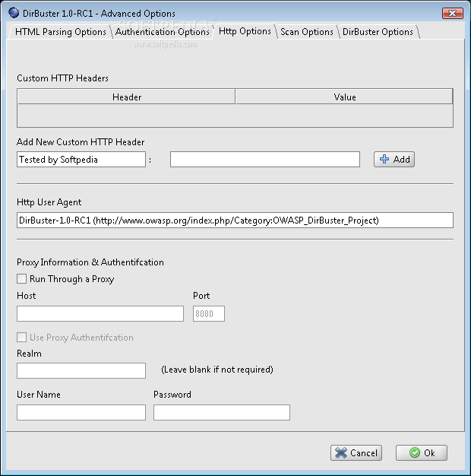Click Proxy Information & Authentifcation heading
Image resolution: width=471 pixels, height=476 pixels.
pos(90,262)
